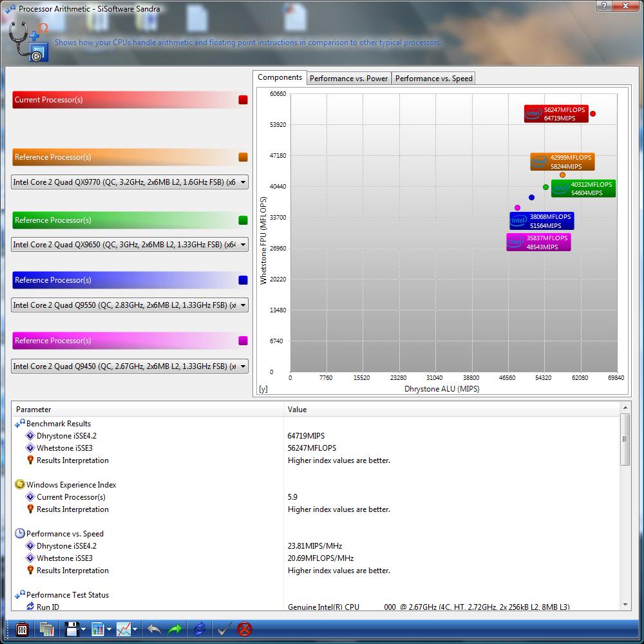This screenshot has height=644, width=644.
Task: Toggle the magenta Reference Processor(s) checkbox
Action: [x=243, y=341]
